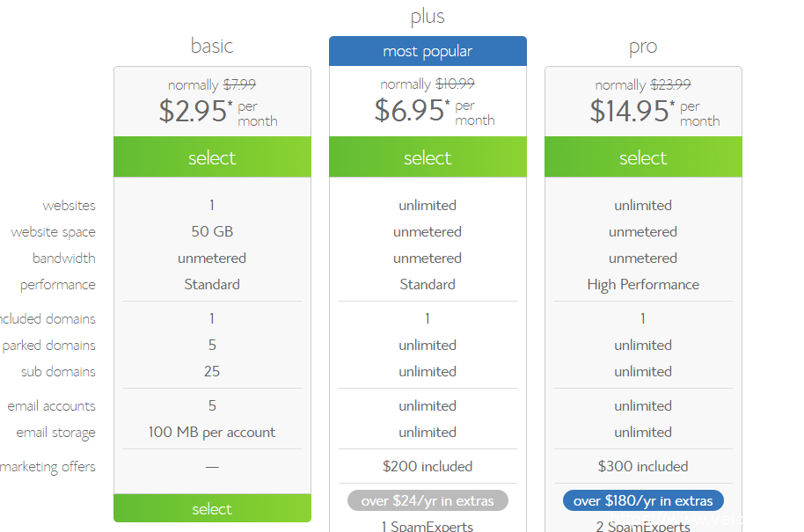This screenshot has width=804, height=532.
Task: Click the website space row label
Action: [x=53, y=232]
